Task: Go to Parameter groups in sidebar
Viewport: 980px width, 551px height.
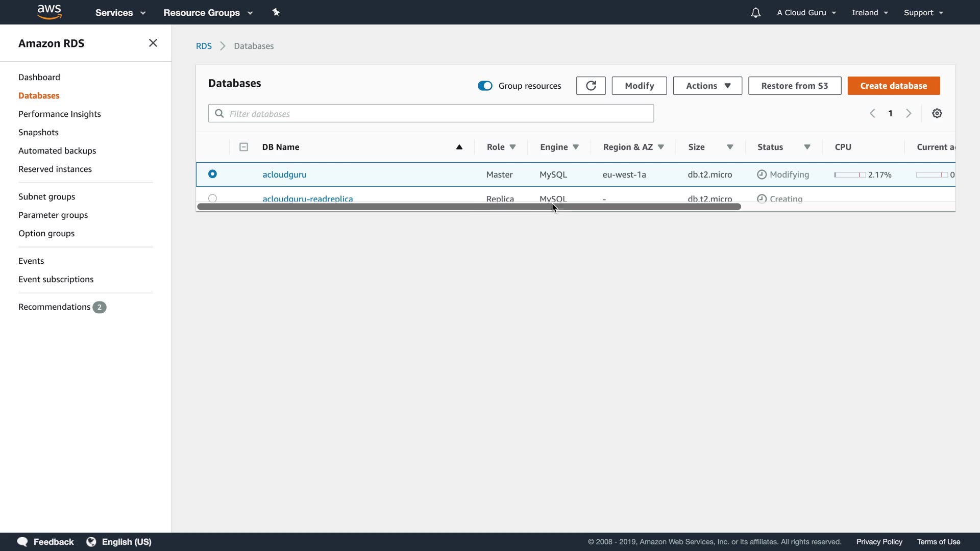Action: (x=53, y=215)
